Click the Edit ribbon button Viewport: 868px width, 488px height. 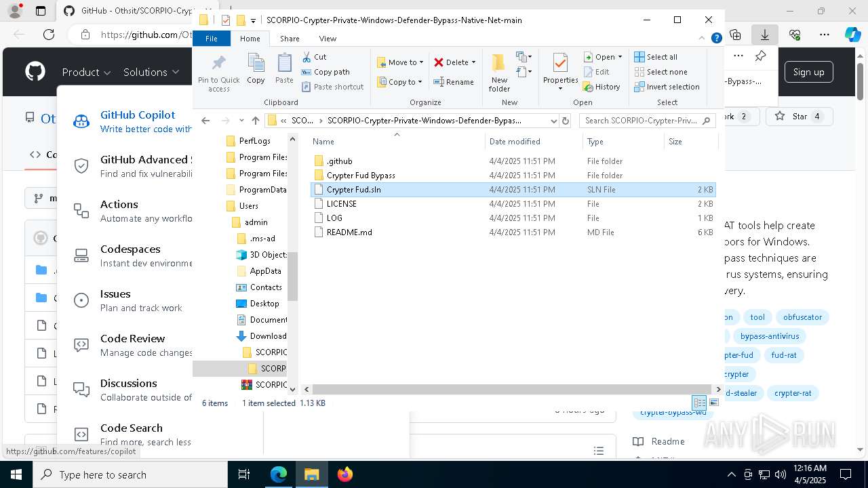pos(596,72)
